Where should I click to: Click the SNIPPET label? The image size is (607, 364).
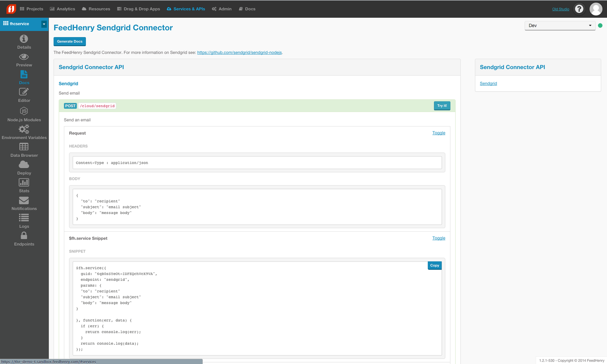coord(77,252)
